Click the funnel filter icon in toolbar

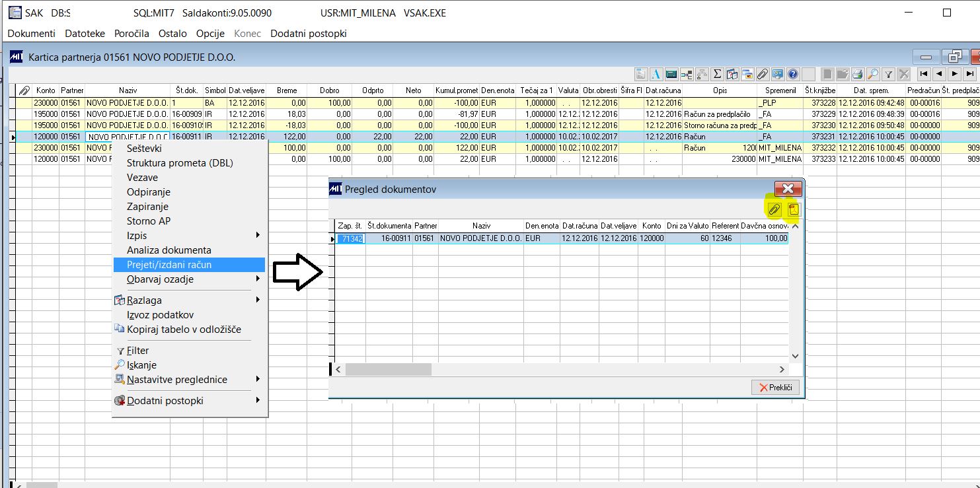click(889, 74)
